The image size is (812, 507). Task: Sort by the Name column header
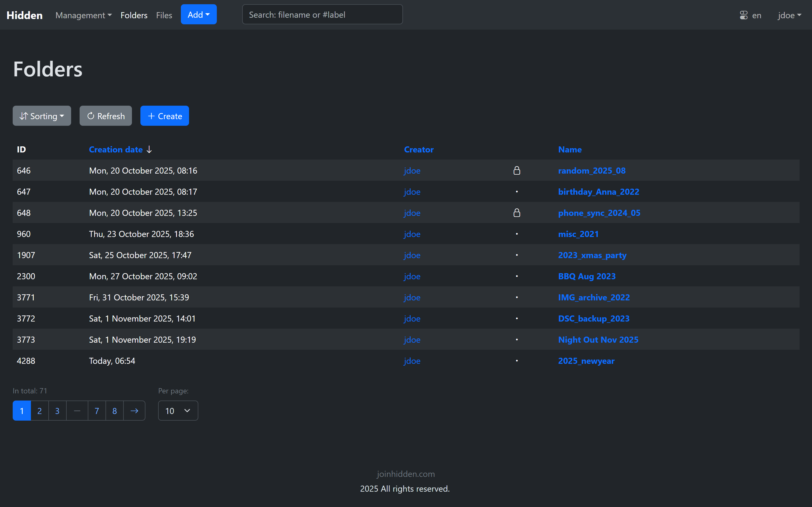pos(570,150)
